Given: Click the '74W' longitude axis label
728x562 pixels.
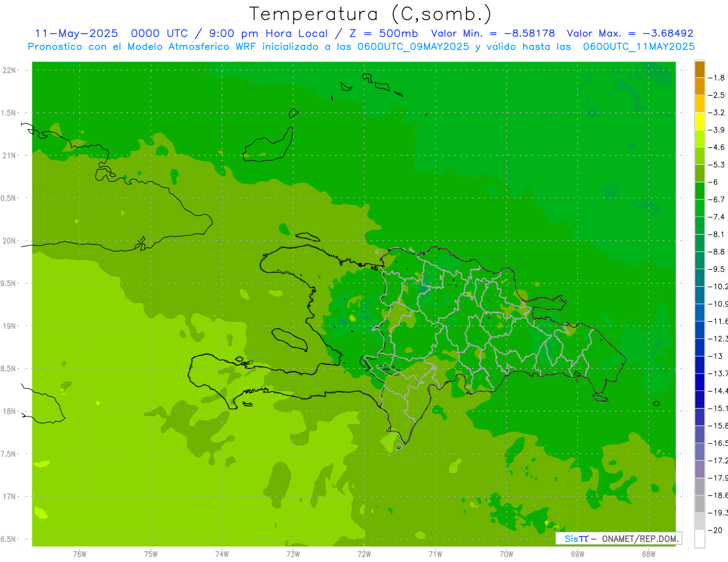Looking at the screenshot, I should click(221, 553).
